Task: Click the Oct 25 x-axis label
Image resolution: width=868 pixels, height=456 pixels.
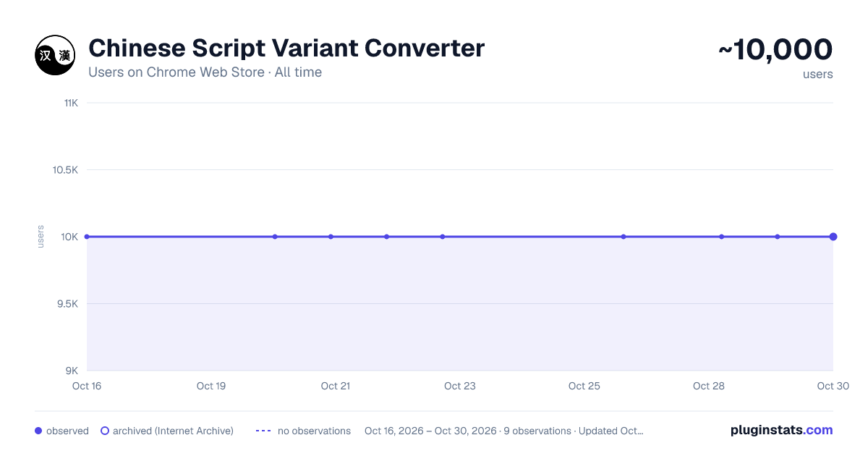Action: (584, 386)
